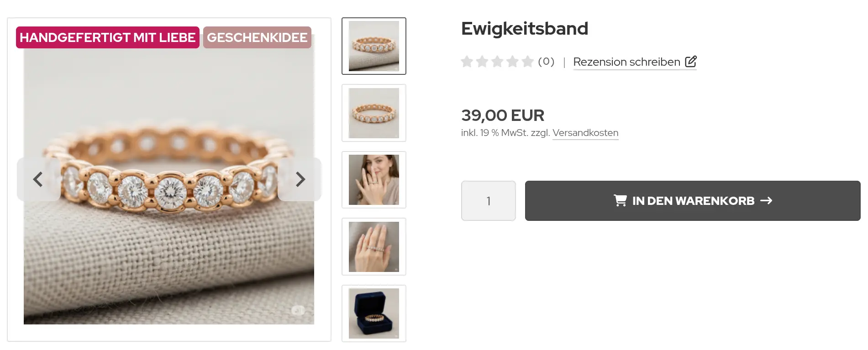The image size is (868, 350).
Task: Click the Geschenkidee badge
Action: (257, 37)
